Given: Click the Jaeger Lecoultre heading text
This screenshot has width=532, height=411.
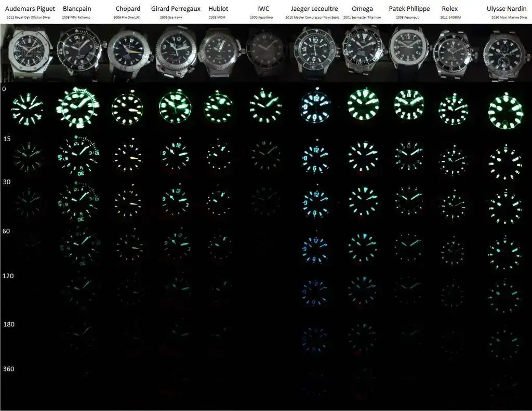Looking at the screenshot, I should 314,9.
